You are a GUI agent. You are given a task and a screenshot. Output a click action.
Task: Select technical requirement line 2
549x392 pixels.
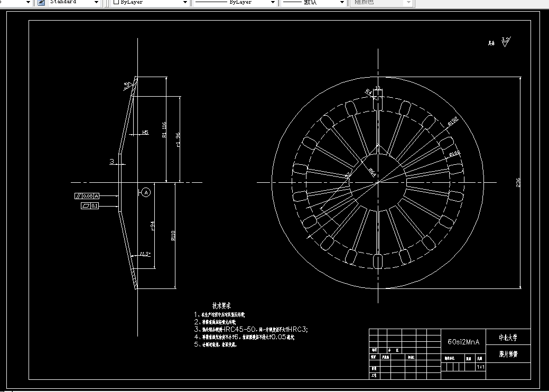pos(215,322)
